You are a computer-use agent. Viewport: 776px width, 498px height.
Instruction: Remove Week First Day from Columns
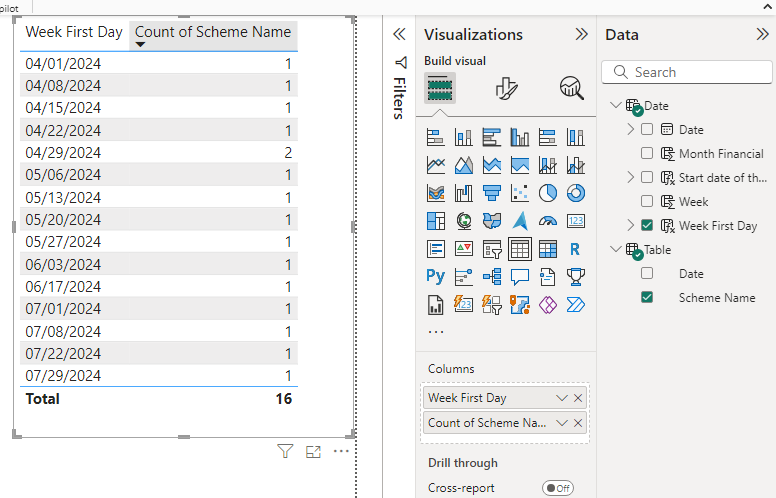[x=578, y=398]
